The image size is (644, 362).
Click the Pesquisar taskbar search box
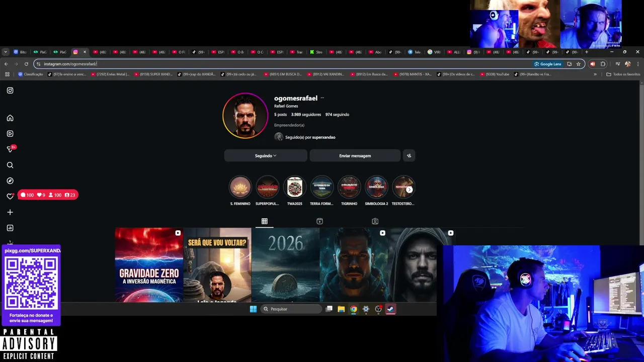point(291,309)
